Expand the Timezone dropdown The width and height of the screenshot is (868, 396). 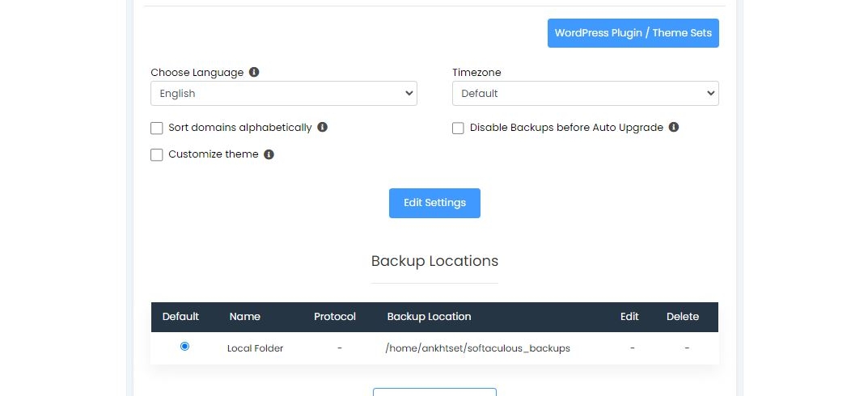click(x=585, y=94)
